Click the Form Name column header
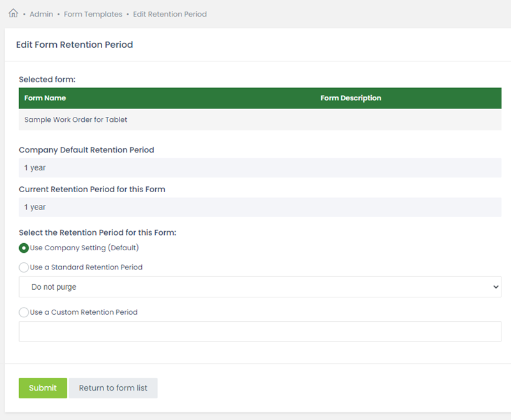Viewport: 511px width, 420px height. click(x=45, y=98)
